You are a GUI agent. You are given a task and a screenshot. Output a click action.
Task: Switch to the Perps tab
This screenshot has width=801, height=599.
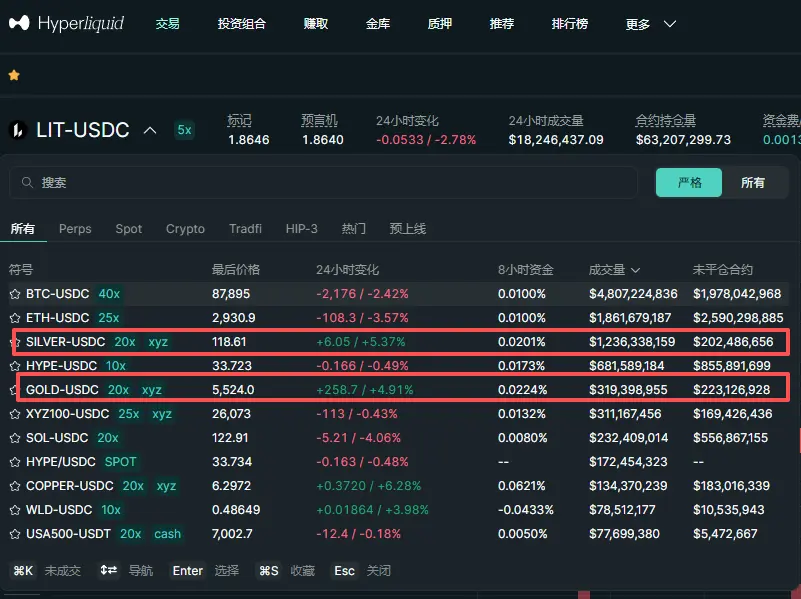tap(75, 229)
